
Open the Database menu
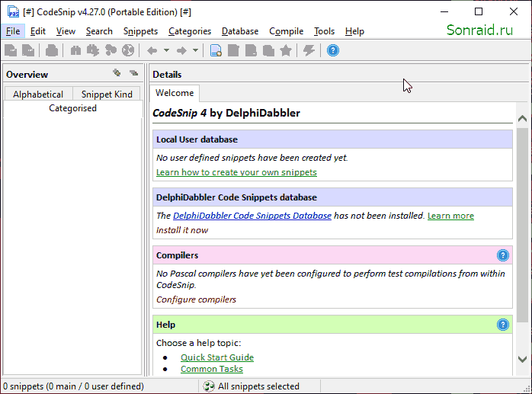click(240, 31)
